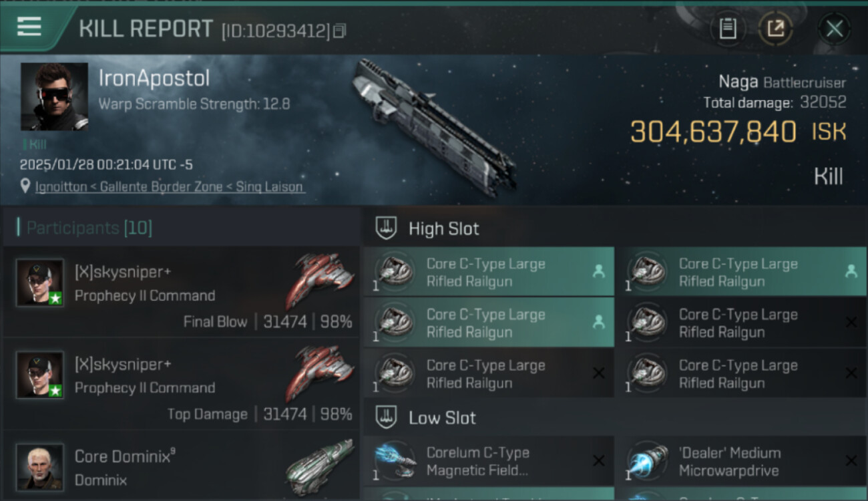
Task: Open the hamburger menu icon
Action: [x=29, y=27]
